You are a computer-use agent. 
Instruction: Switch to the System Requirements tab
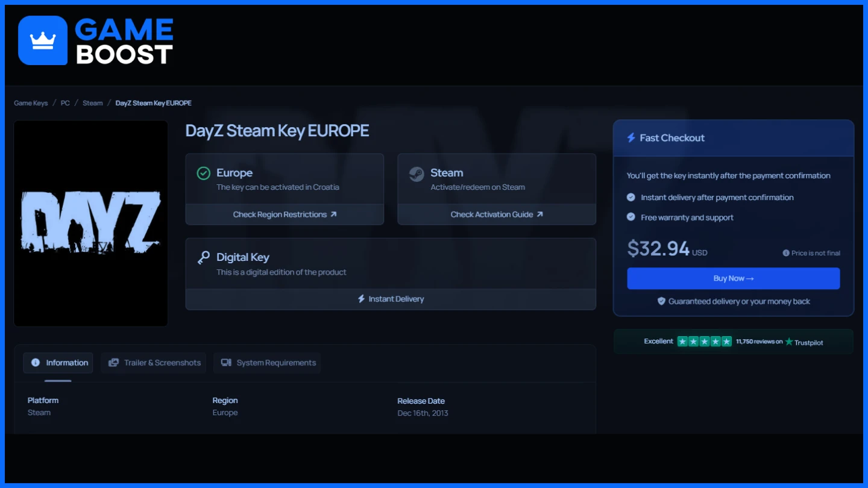click(x=267, y=363)
